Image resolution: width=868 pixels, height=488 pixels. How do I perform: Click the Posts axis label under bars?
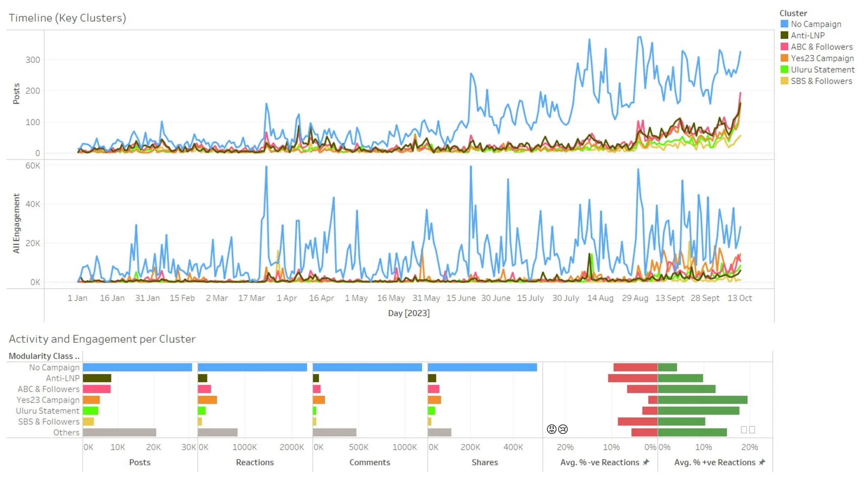tap(139, 462)
